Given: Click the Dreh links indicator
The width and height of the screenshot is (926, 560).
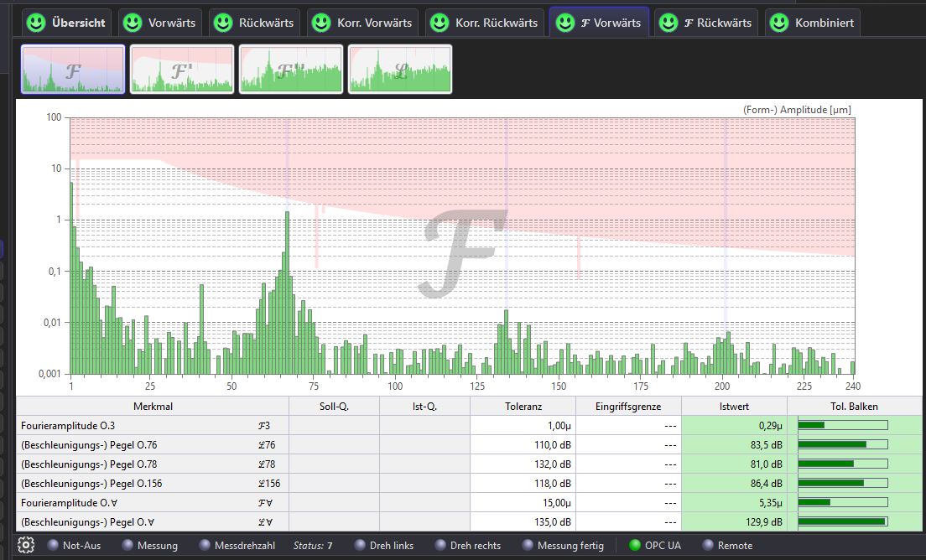Looking at the screenshot, I should (360, 545).
